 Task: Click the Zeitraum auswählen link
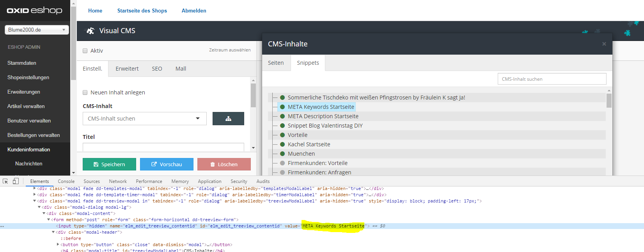pos(230,50)
